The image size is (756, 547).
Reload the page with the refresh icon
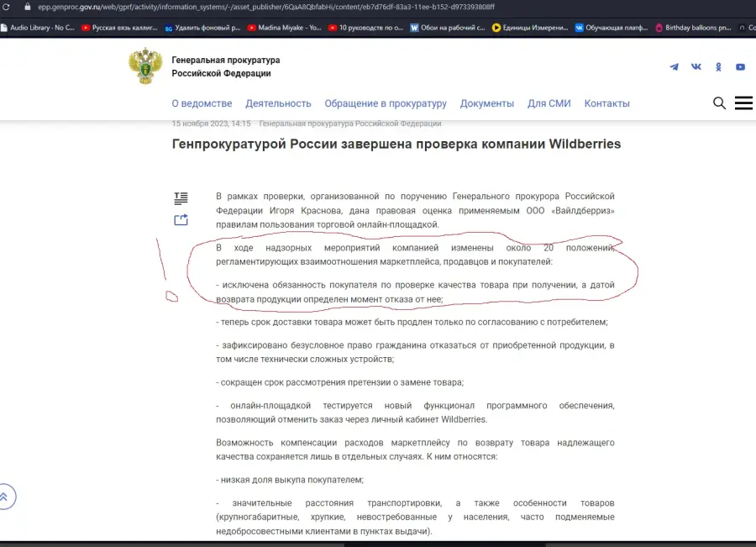coord(6,7)
